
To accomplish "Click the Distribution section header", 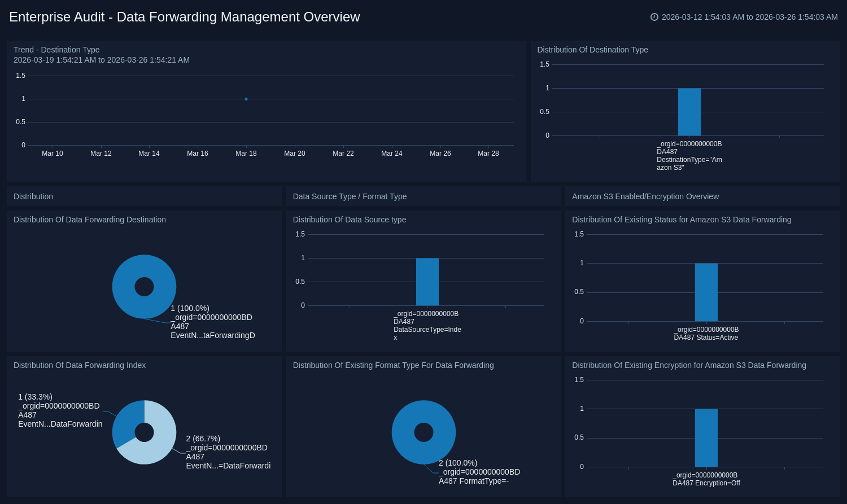I will pos(33,196).
